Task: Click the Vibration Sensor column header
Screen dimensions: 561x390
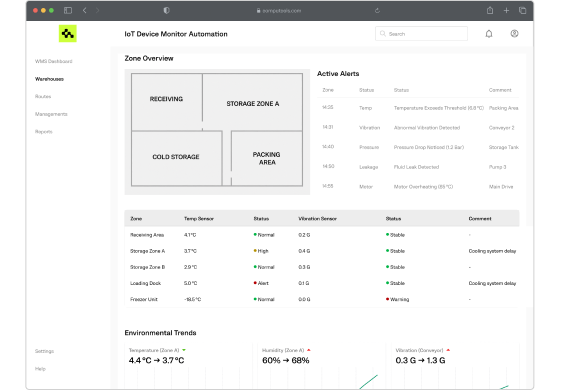Action: (x=317, y=218)
